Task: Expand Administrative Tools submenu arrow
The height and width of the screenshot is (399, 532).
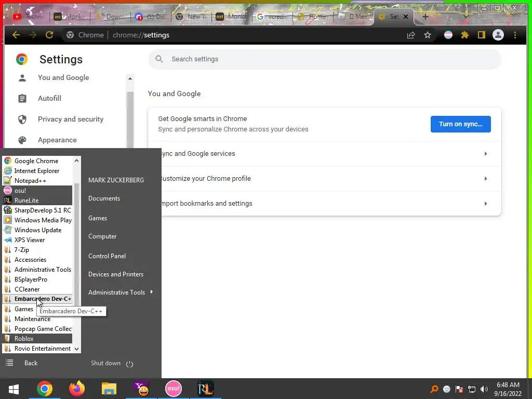Action: tap(151, 292)
